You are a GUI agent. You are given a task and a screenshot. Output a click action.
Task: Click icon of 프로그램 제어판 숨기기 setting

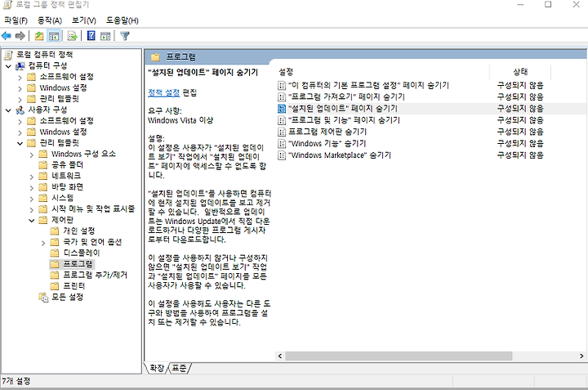click(282, 132)
